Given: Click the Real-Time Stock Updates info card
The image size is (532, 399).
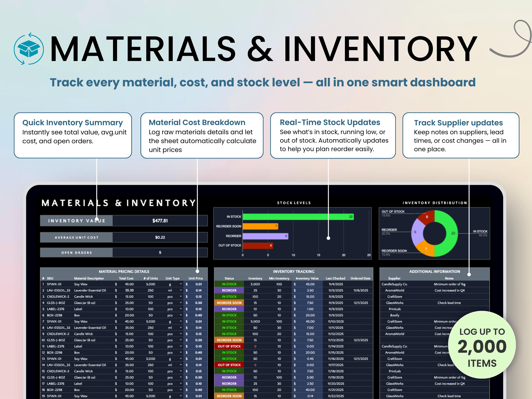Looking at the screenshot, I should (333, 135).
